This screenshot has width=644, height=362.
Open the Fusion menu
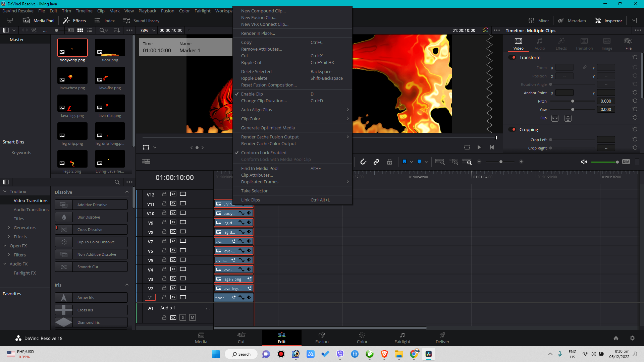click(167, 11)
